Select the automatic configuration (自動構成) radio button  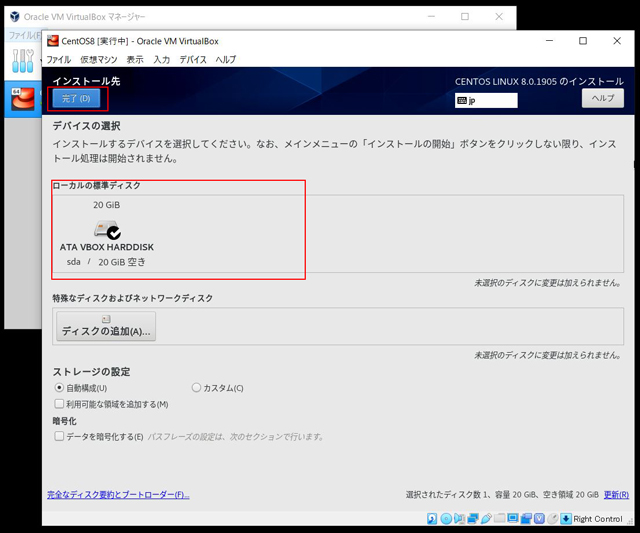[59, 387]
